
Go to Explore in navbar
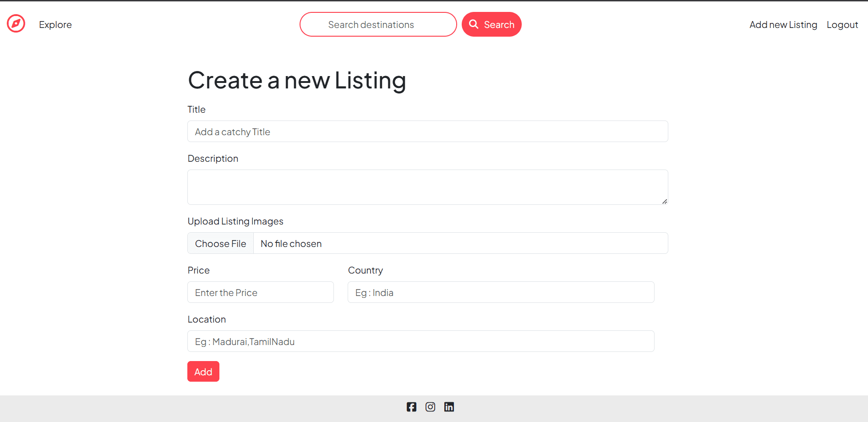55,25
